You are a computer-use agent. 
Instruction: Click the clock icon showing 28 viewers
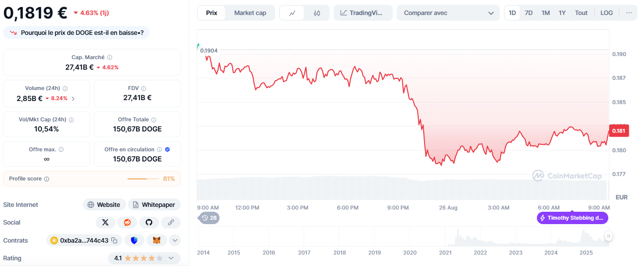[x=208, y=217]
